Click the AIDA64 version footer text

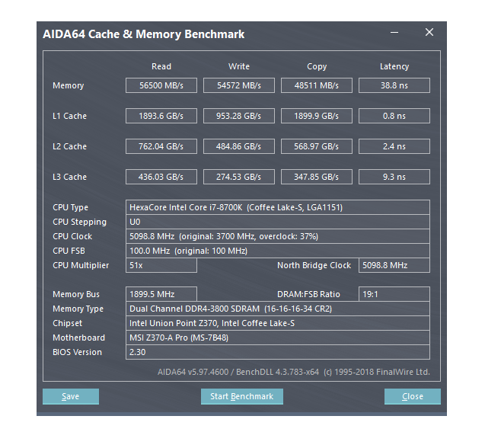point(294,372)
